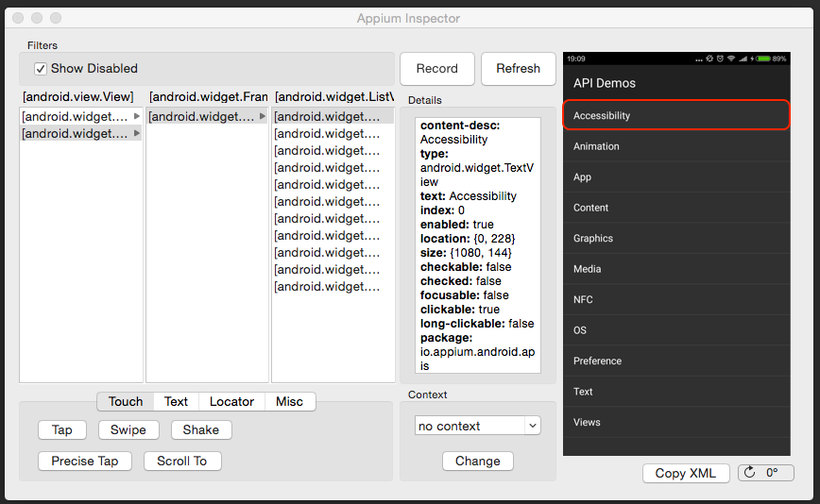The width and height of the screenshot is (820, 504).
Task: Select Accessibility in the device screenshot
Action: tap(676, 115)
